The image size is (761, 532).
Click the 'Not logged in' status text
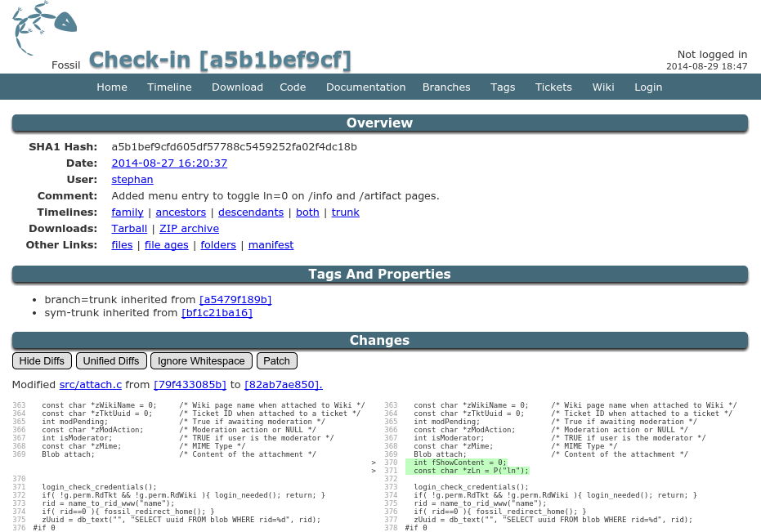[712, 55]
